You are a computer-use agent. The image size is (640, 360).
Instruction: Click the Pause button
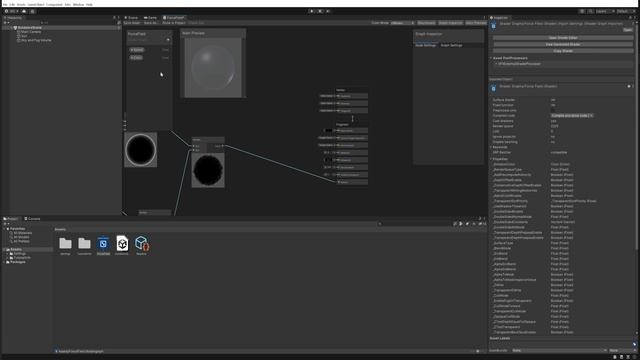(x=320, y=11)
